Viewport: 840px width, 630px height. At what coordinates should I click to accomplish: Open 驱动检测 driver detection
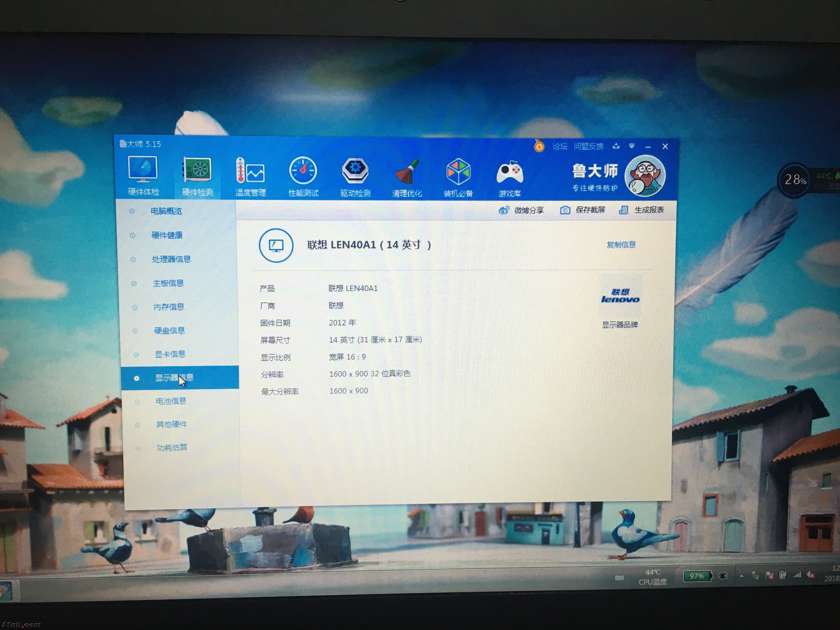355,177
